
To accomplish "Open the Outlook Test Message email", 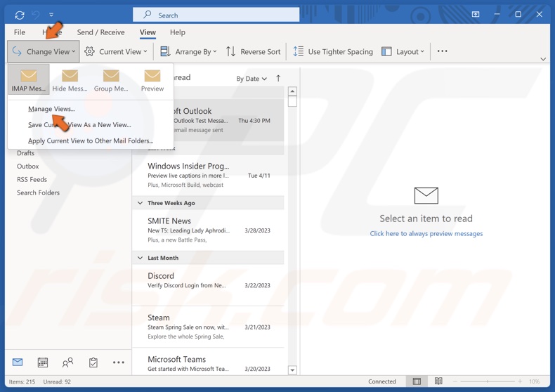I will [x=208, y=120].
